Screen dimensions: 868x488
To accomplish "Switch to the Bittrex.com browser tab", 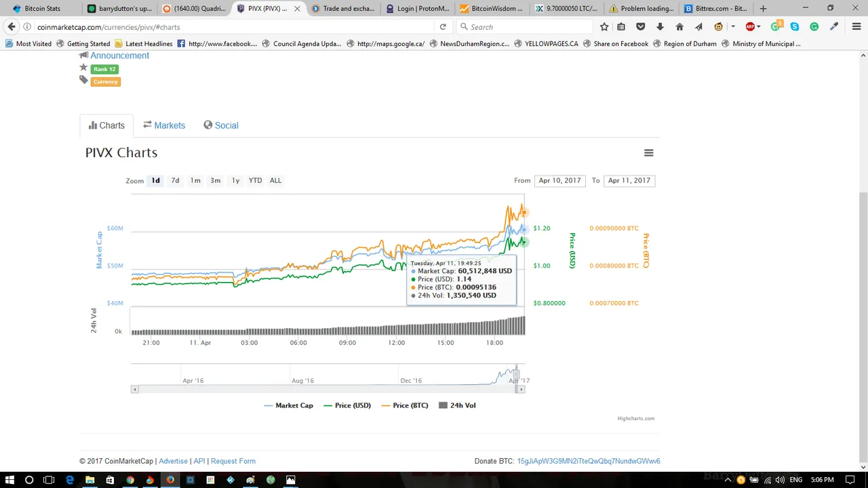I will pyautogui.click(x=715, y=9).
